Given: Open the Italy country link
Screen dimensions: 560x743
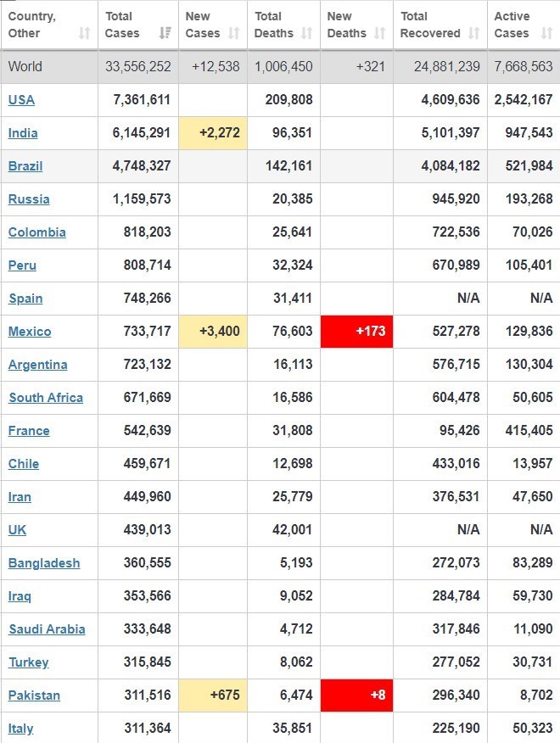Looking at the screenshot, I should pyautogui.click(x=21, y=729).
